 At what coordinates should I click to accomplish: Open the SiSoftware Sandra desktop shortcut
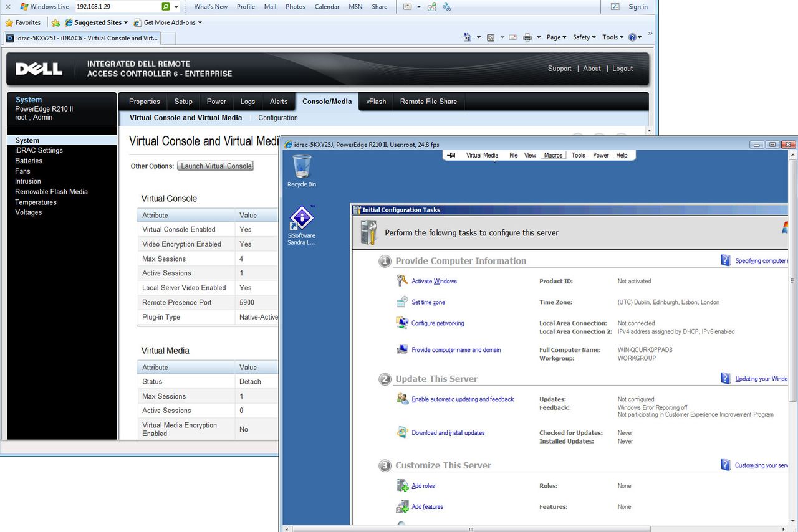click(302, 225)
